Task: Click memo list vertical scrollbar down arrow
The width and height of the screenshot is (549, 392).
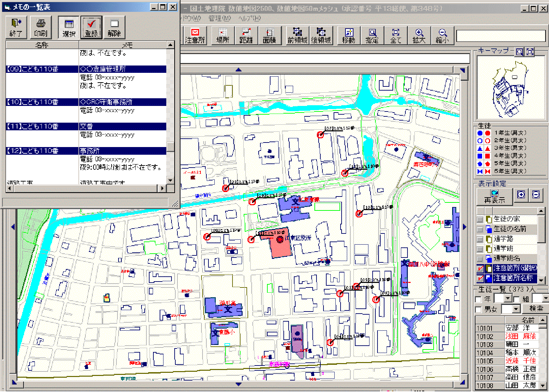Action: tap(170, 180)
